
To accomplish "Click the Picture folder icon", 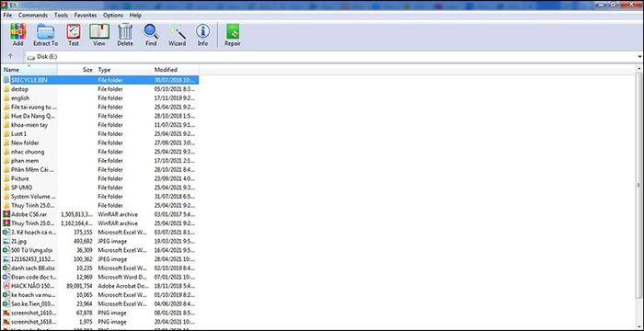I will point(6,178).
